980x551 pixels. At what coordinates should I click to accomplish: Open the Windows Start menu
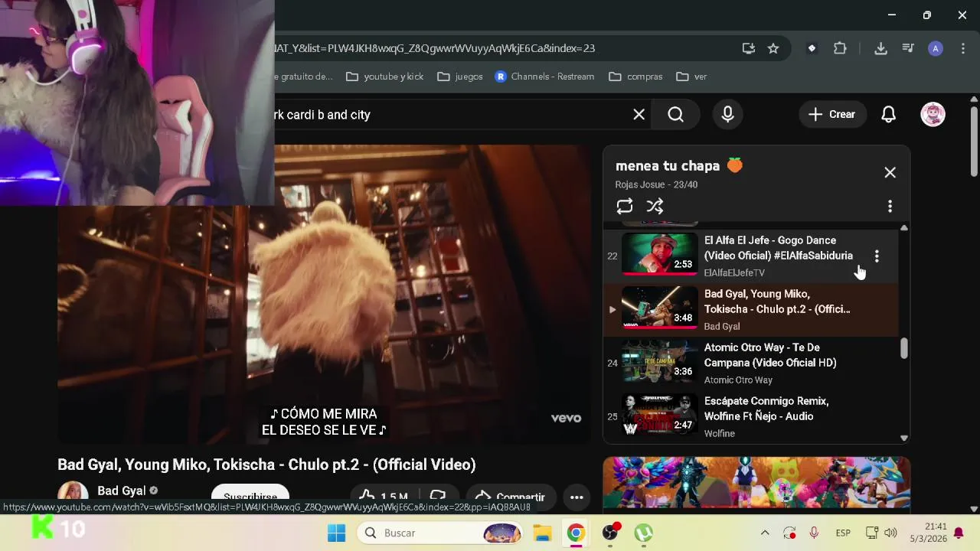tap(336, 533)
